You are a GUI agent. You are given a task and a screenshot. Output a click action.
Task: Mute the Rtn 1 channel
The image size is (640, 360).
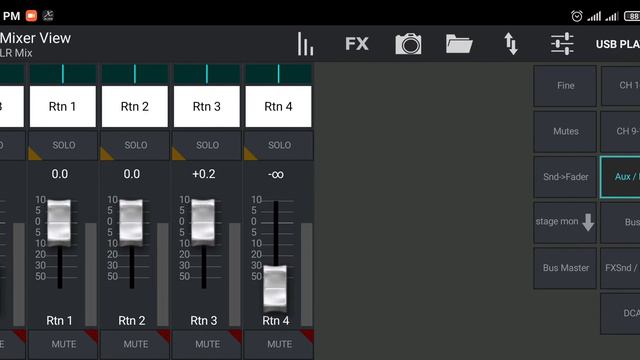pyautogui.click(x=63, y=344)
